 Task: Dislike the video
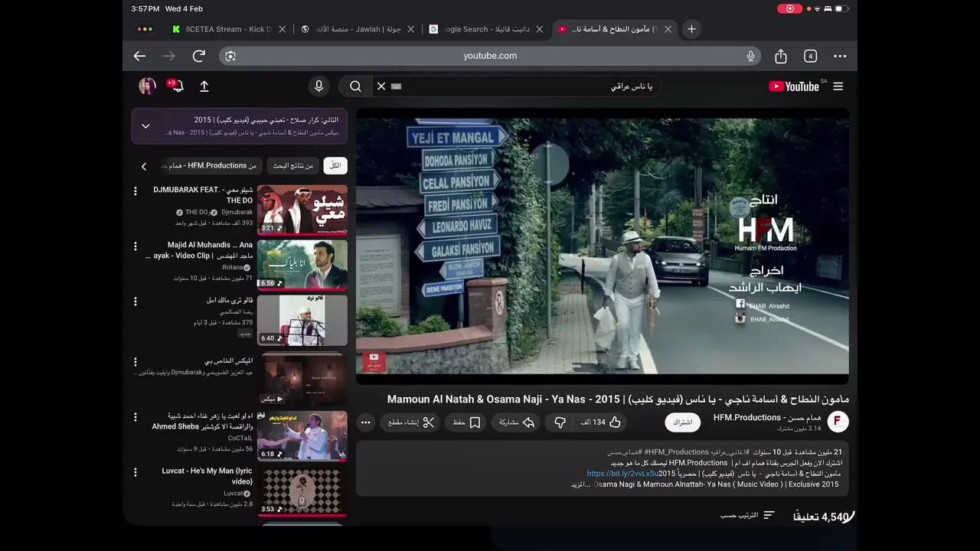560,422
